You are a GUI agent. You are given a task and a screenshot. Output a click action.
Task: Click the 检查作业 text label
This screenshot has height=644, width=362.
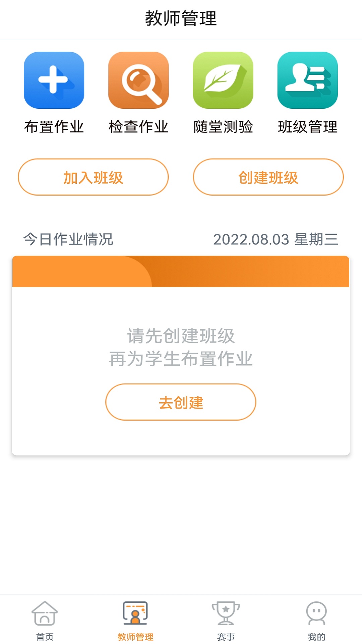[138, 127]
